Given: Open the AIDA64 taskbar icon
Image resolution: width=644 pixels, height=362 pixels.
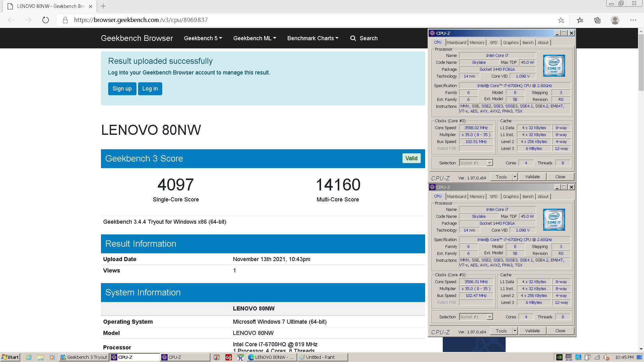Looking at the screenshot, I should (229, 357).
